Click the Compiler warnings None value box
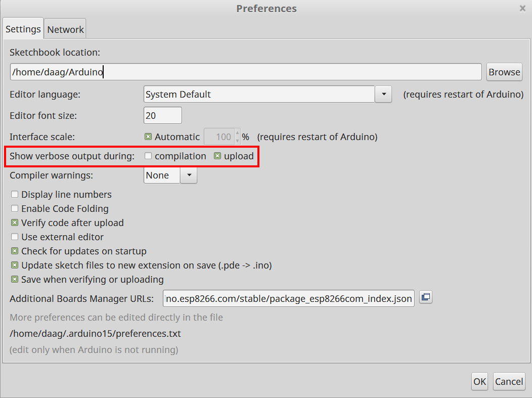Screen dimensions: 532x398 pos(162,175)
